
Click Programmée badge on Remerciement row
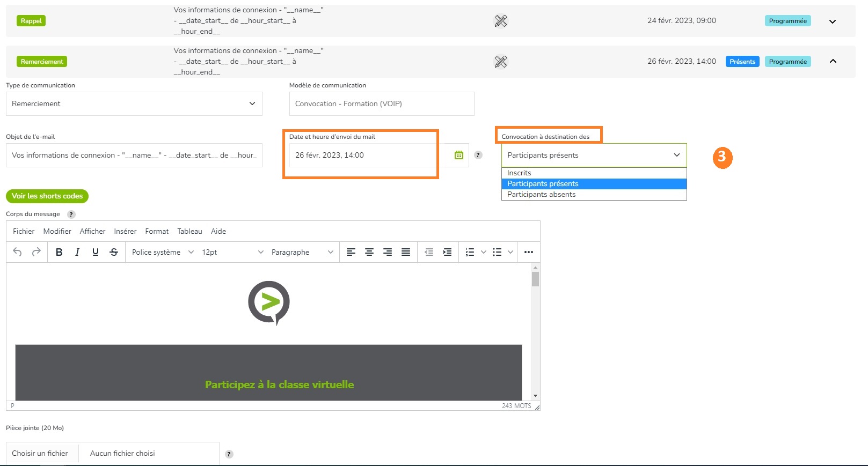point(787,62)
